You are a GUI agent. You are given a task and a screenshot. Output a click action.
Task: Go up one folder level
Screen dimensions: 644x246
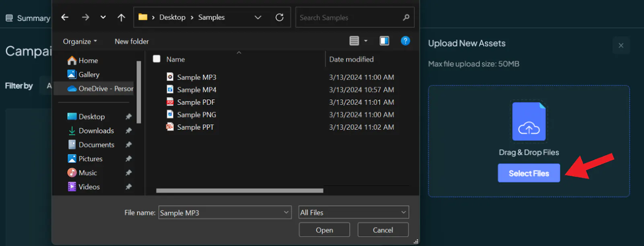click(121, 17)
